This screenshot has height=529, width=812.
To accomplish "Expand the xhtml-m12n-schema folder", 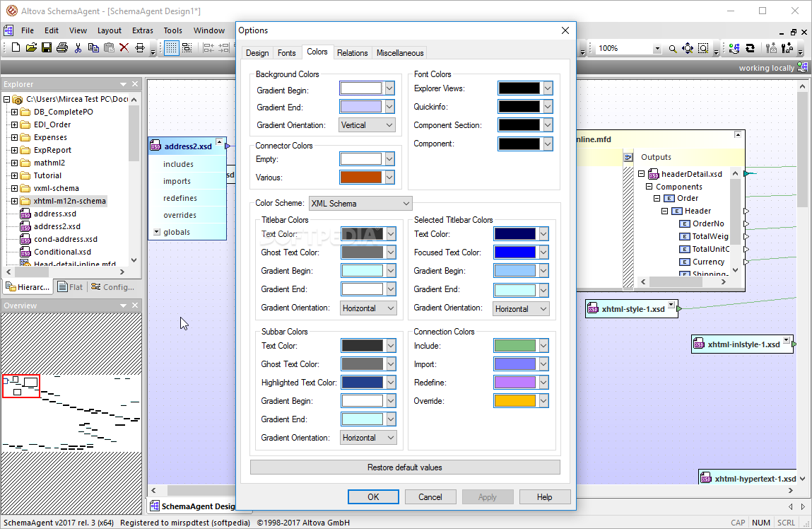I will tap(15, 201).
